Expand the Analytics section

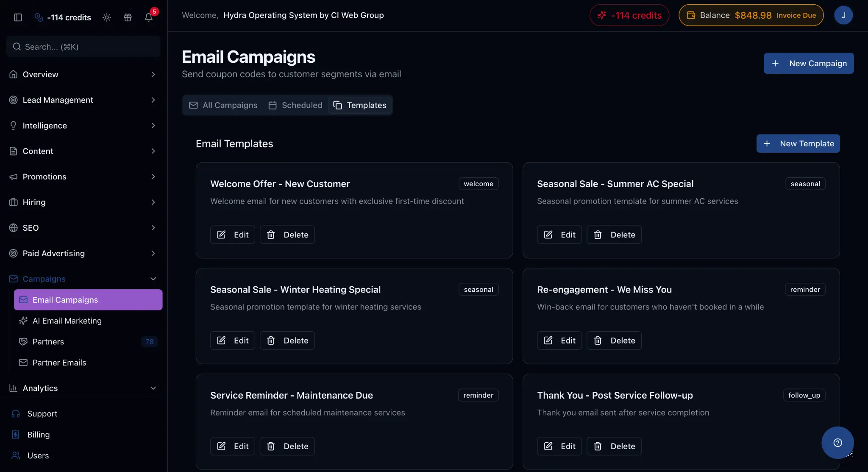[153, 388]
